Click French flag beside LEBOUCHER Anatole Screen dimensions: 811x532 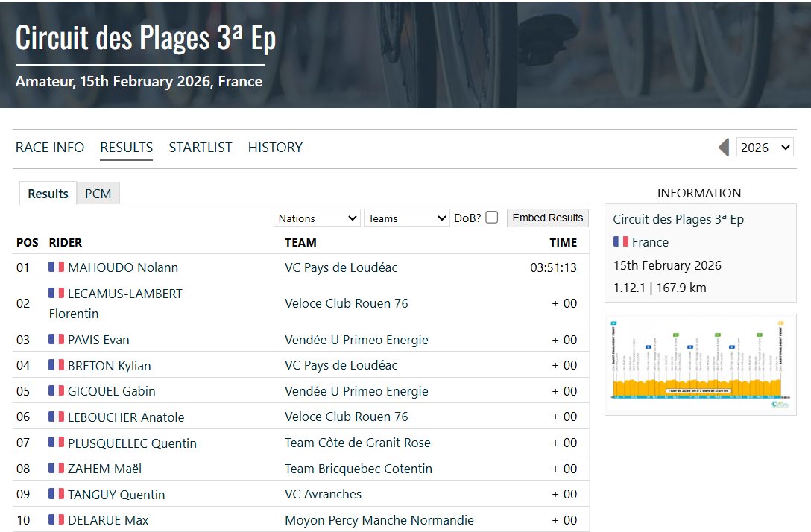(x=57, y=417)
